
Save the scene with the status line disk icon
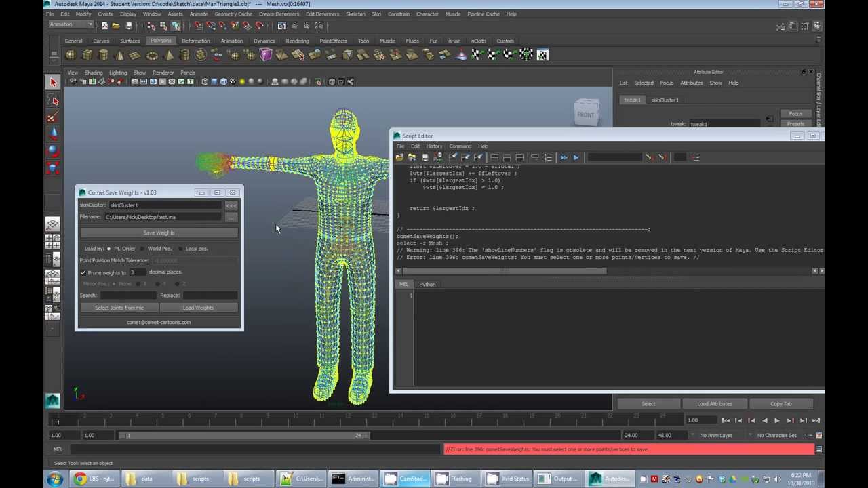[x=129, y=26]
